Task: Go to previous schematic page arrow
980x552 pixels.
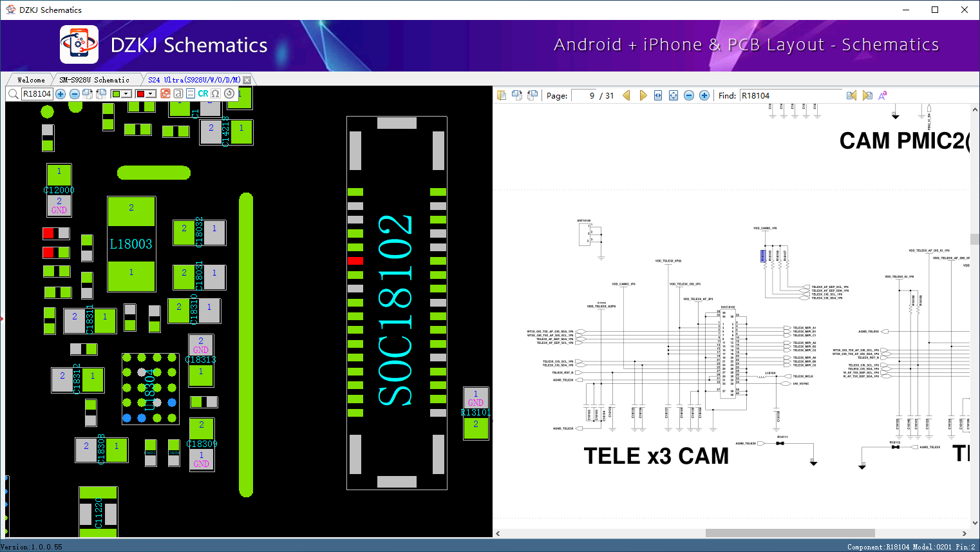Action: [627, 95]
